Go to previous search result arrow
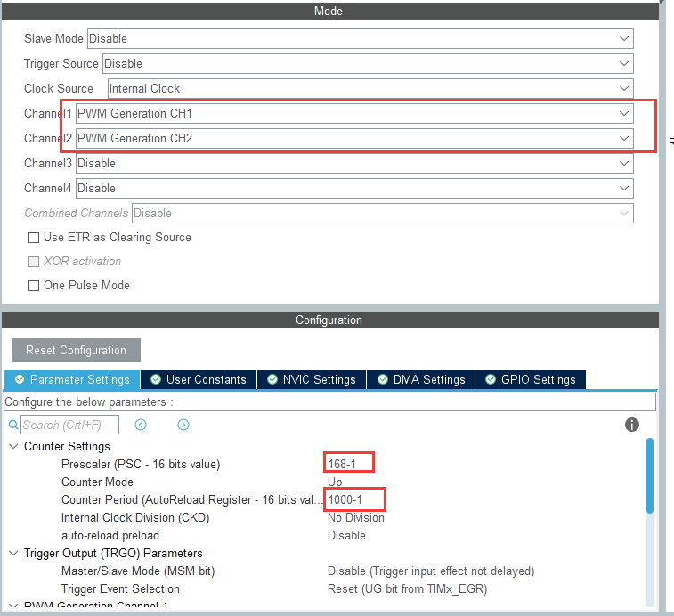This screenshot has width=674, height=616. click(141, 426)
